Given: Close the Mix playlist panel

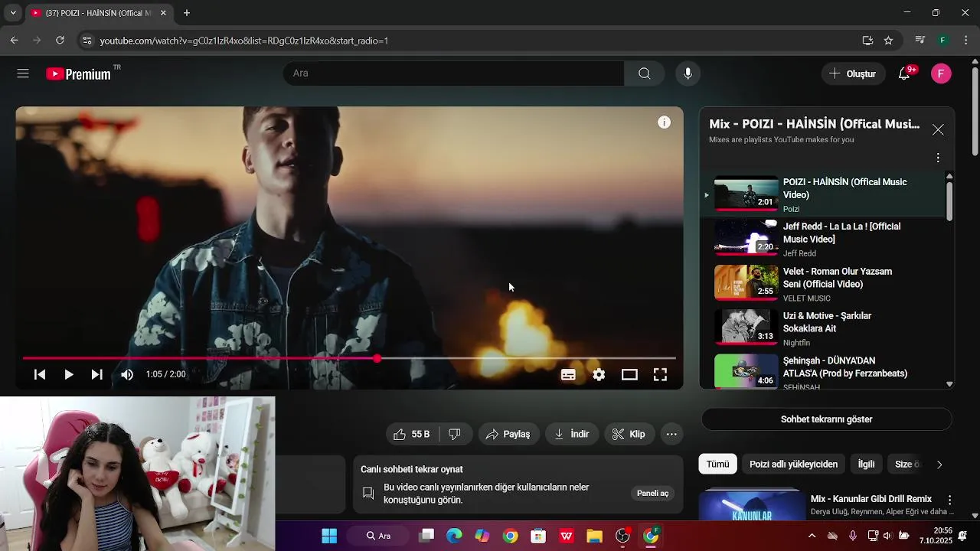Looking at the screenshot, I should (x=938, y=130).
